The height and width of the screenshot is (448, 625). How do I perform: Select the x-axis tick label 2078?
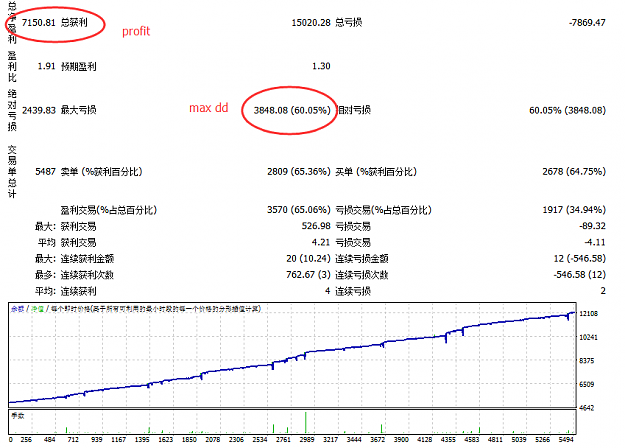click(213, 439)
